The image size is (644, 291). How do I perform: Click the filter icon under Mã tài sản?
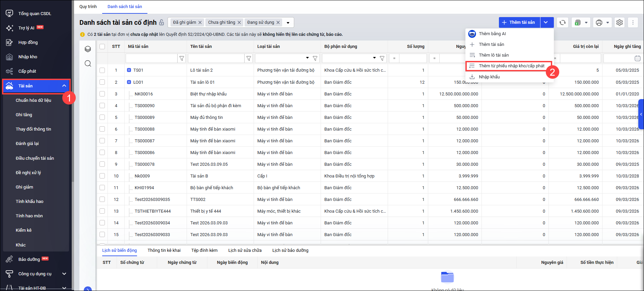182,58
